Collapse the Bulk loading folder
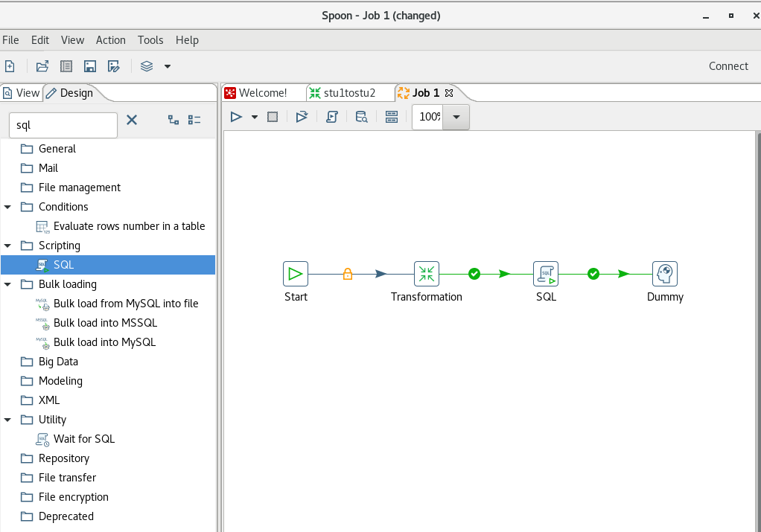The width and height of the screenshot is (761, 532). [7, 285]
